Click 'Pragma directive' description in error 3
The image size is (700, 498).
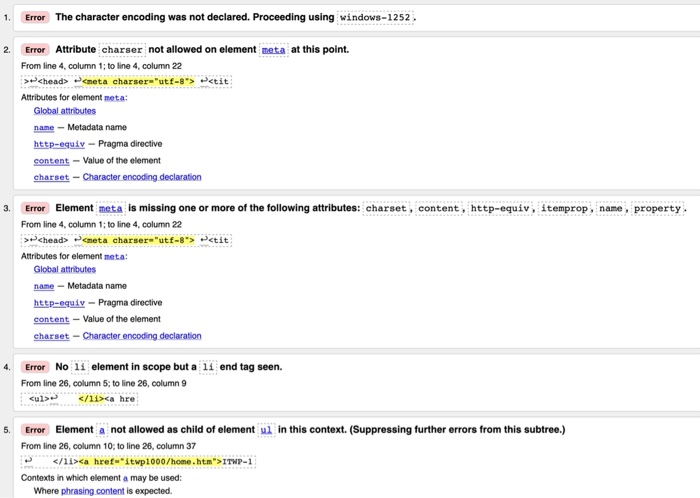(130, 303)
